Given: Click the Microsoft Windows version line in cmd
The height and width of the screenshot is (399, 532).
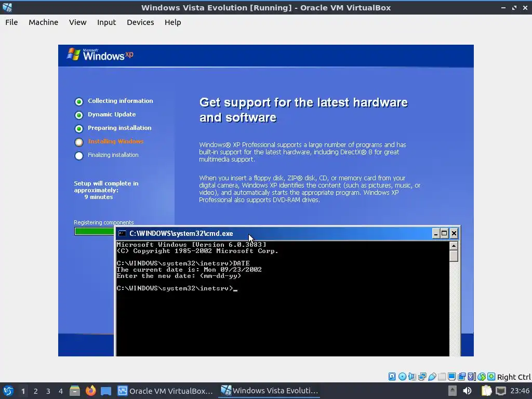Looking at the screenshot, I should [x=191, y=245].
